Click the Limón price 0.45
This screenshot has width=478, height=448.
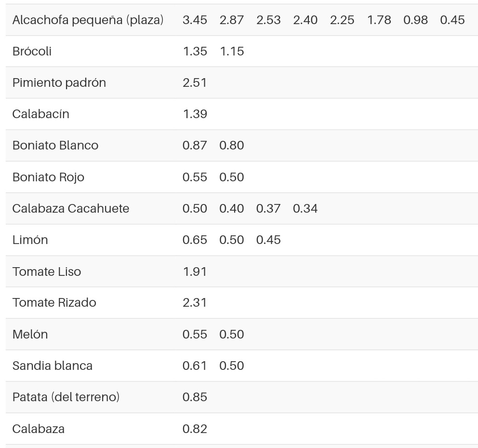[268, 240]
